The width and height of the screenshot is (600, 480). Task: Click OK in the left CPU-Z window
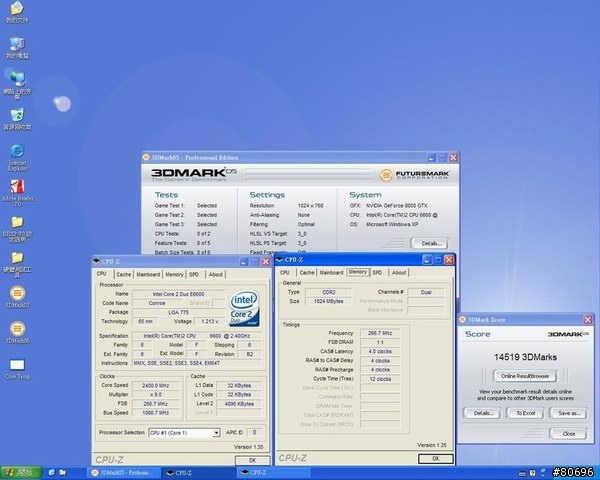[253, 460]
